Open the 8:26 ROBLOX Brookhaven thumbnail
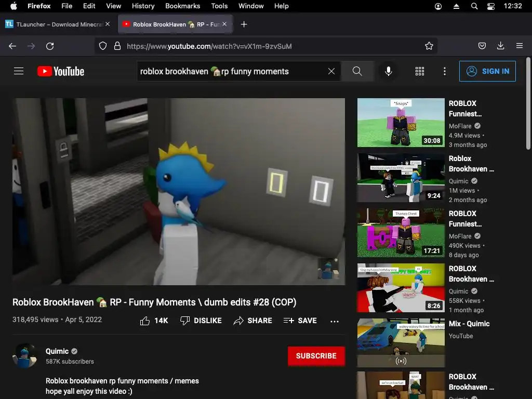 401,288
